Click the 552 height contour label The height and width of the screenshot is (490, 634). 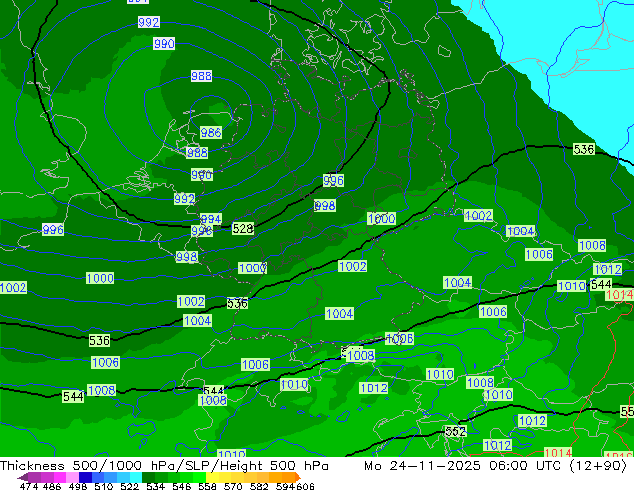456,431
